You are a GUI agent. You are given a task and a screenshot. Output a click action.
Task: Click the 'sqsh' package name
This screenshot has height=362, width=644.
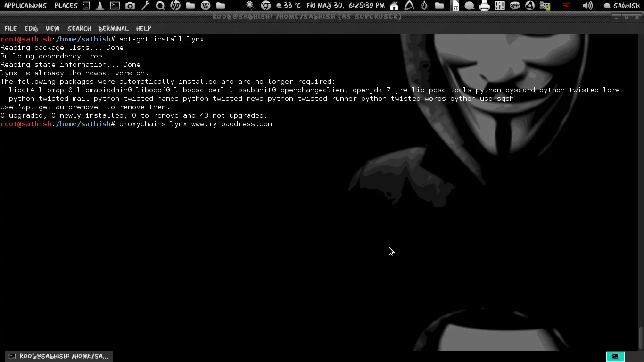[x=505, y=99]
